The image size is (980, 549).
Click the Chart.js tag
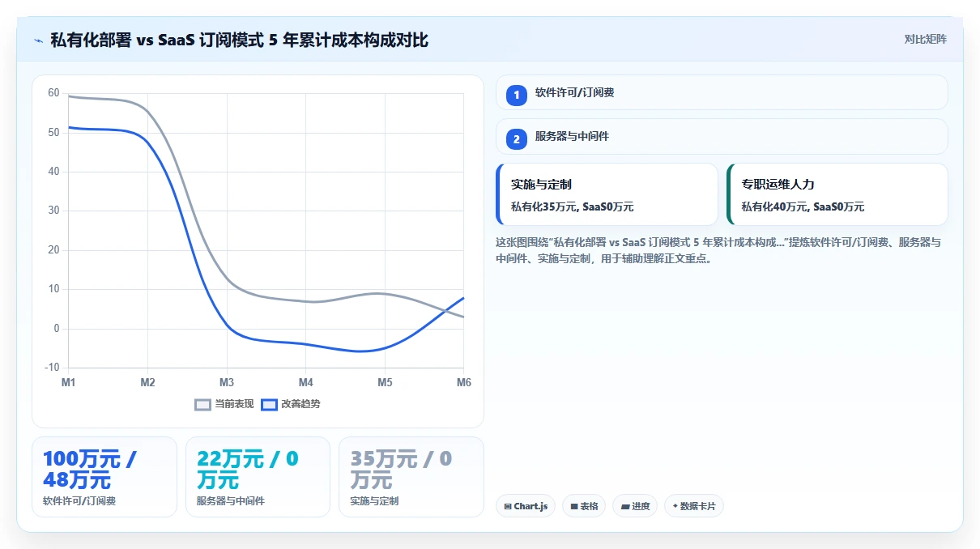coord(525,506)
